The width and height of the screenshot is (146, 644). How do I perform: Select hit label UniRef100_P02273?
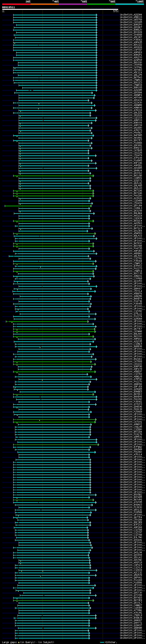click(131, 268)
